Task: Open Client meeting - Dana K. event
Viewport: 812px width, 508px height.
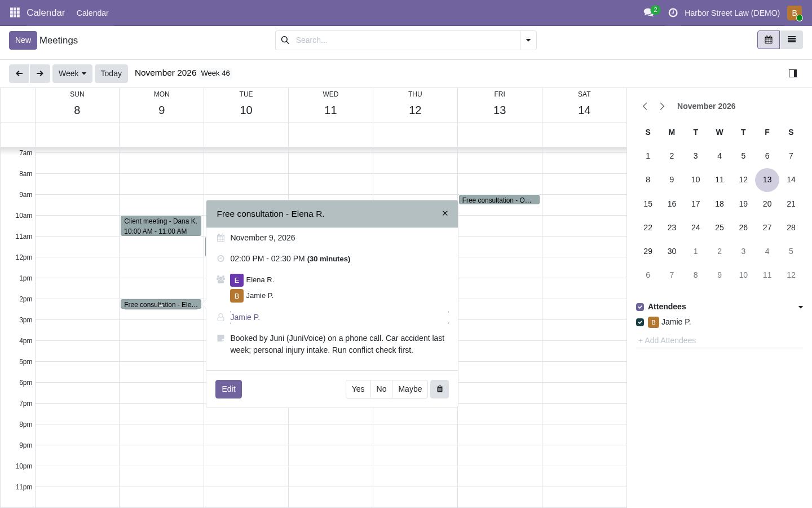Action: coord(161,226)
